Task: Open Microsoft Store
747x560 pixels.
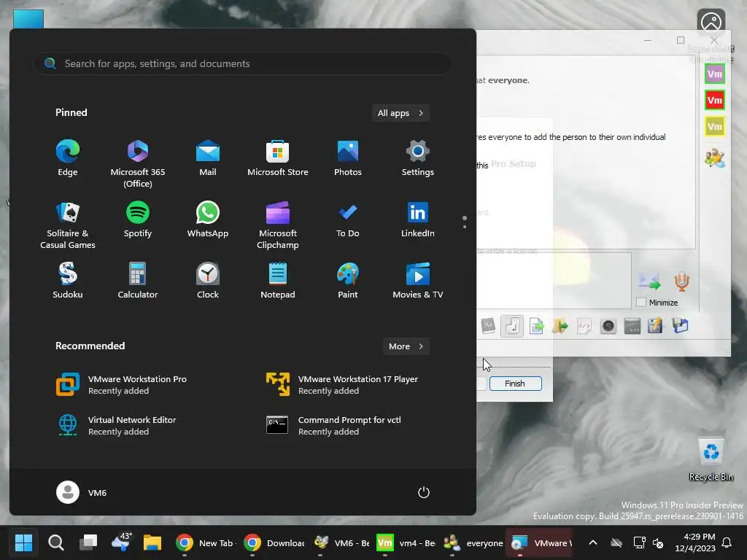Action: pyautogui.click(x=278, y=158)
